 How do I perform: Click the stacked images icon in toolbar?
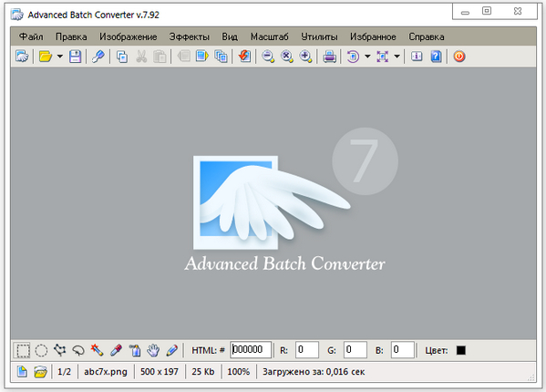(221, 56)
